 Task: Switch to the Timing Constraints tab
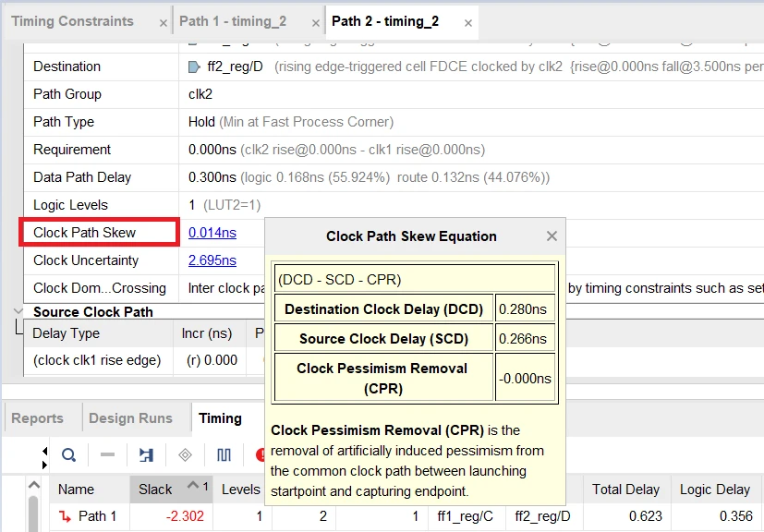coord(72,21)
